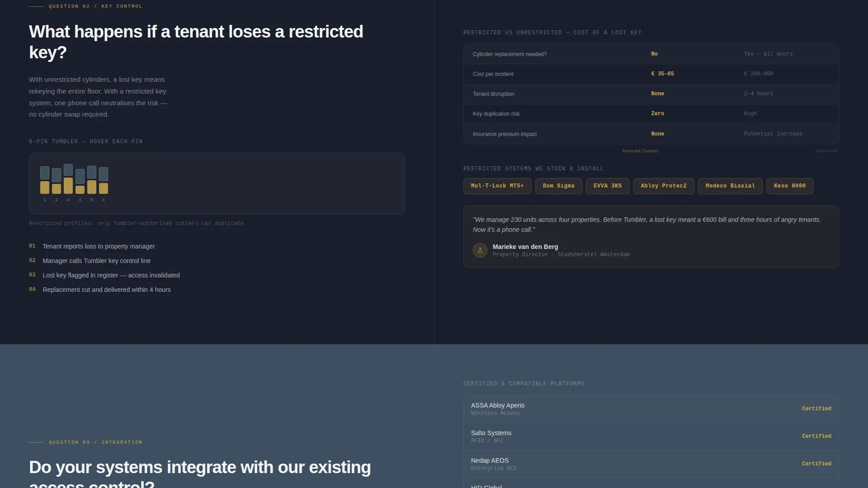Click the Abloy Protec2 chip
868x488 pixels.
pos(664,186)
